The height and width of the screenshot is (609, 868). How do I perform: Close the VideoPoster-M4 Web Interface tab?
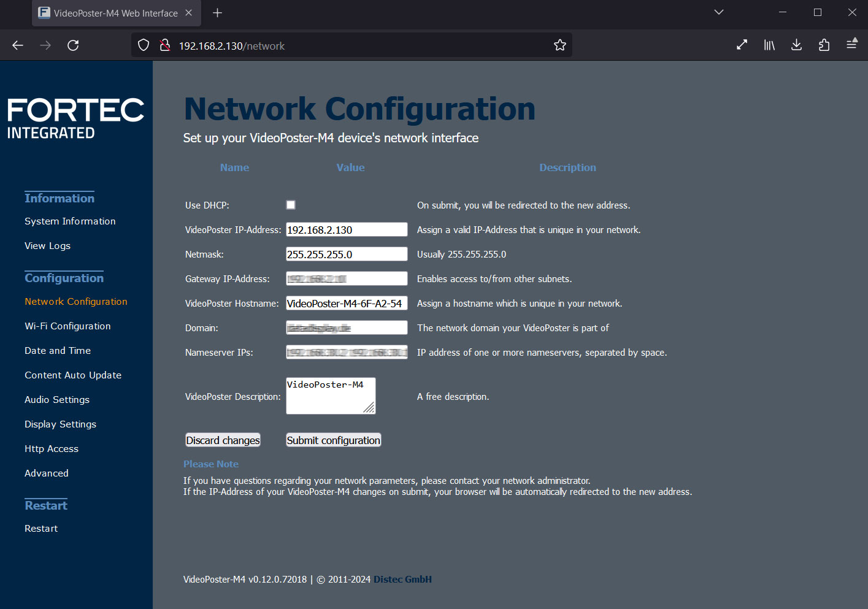(x=189, y=13)
